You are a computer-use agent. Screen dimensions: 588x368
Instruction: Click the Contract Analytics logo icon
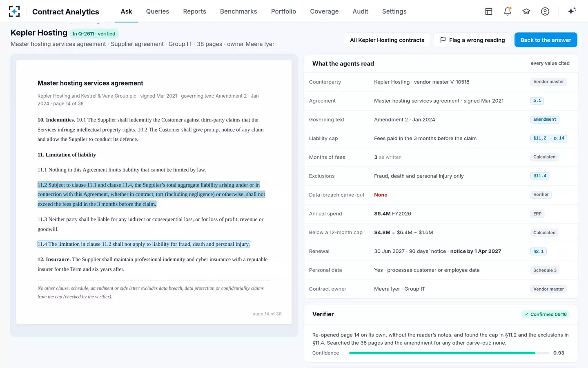(14, 11)
